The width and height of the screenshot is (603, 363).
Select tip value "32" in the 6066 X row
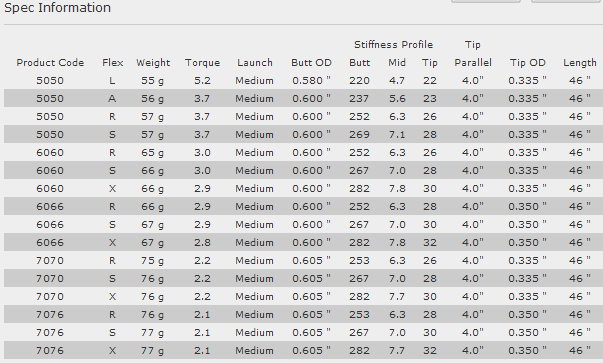coord(430,243)
